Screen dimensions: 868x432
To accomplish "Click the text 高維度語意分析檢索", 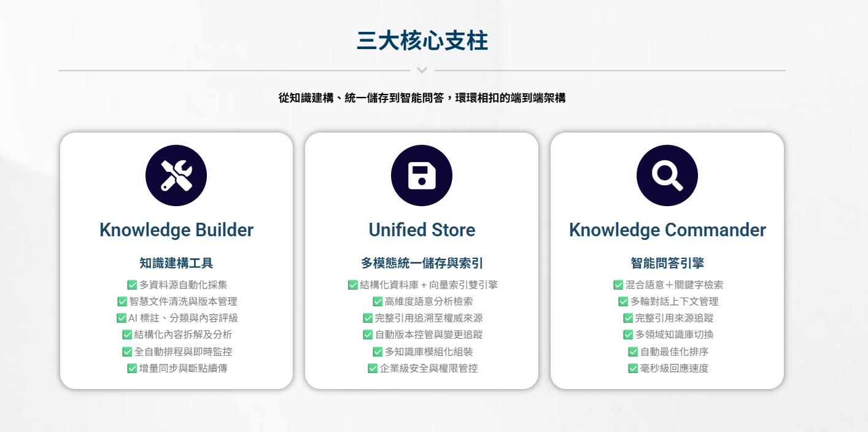I will click(429, 301).
